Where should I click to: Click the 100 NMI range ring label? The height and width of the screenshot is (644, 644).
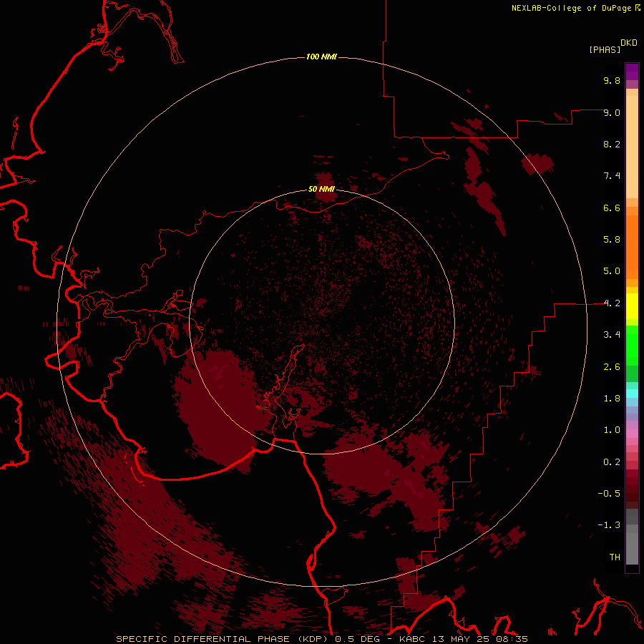click(x=321, y=57)
